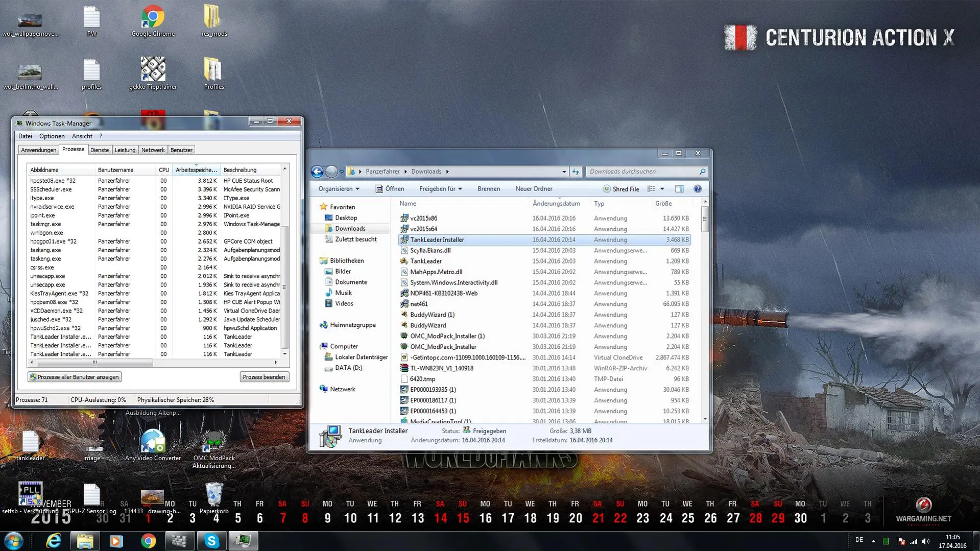Sort processes by Arbeitsspeicher column

point(197,170)
